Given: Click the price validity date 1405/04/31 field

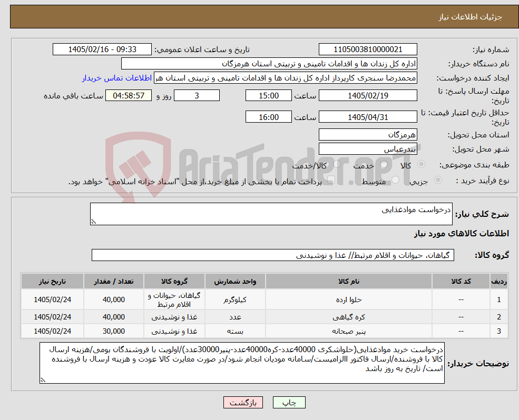Looking at the screenshot, I should [x=368, y=117].
